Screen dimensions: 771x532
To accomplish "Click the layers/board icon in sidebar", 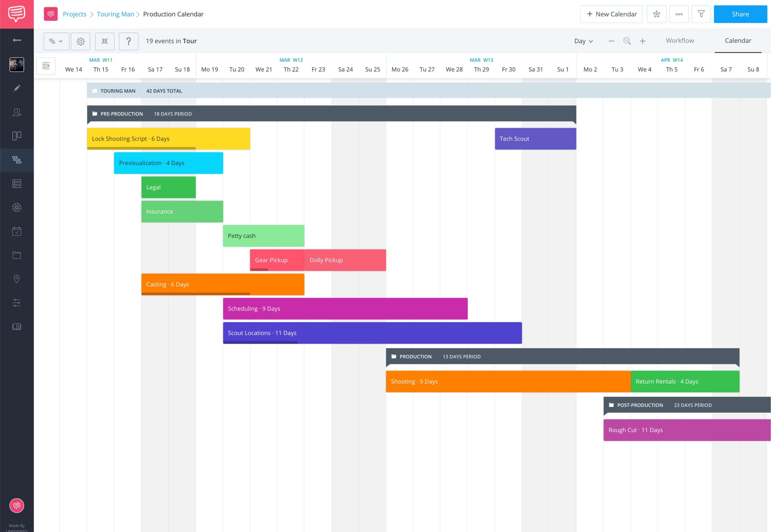I will point(16,136).
